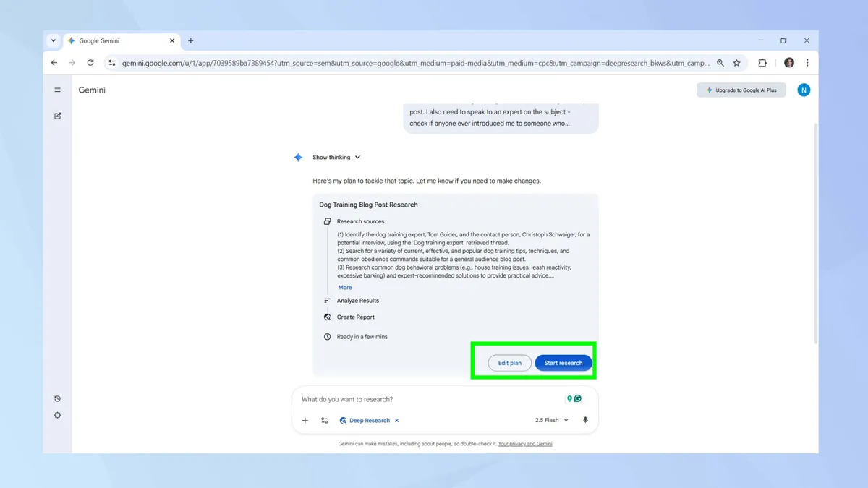This screenshot has width=868, height=488.
Task: Click the tools icon in the prompt bar
Action: pos(324,419)
